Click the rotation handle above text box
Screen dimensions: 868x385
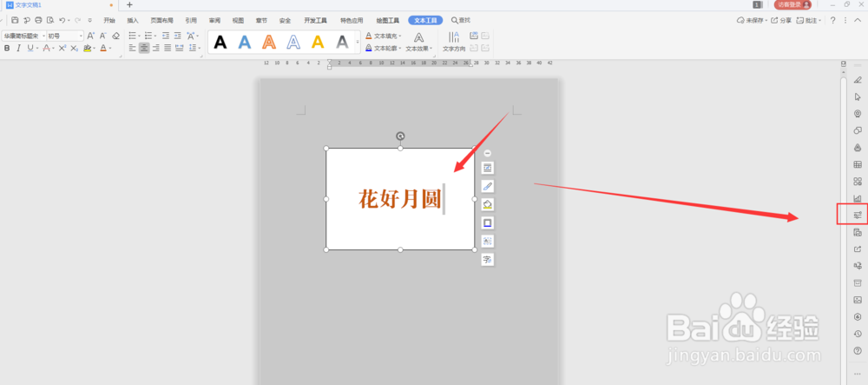pyautogui.click(x=400, y=136)
